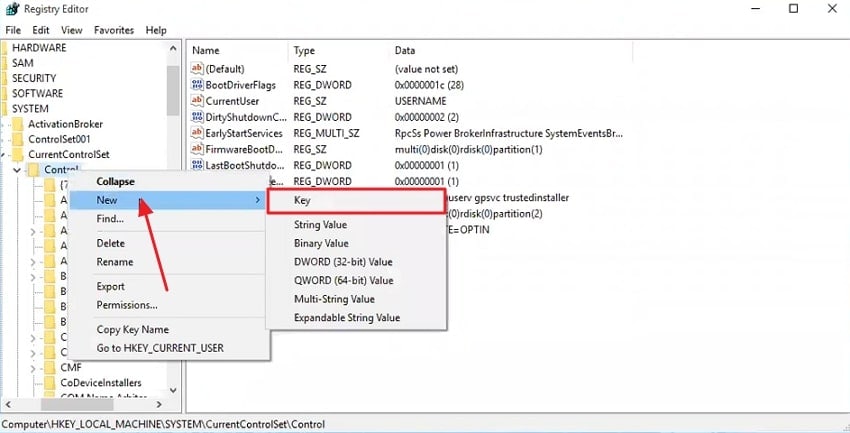Click the DirtyShutdownC... DWORD icon
This screenshot has height=433, width=850.
197,117
